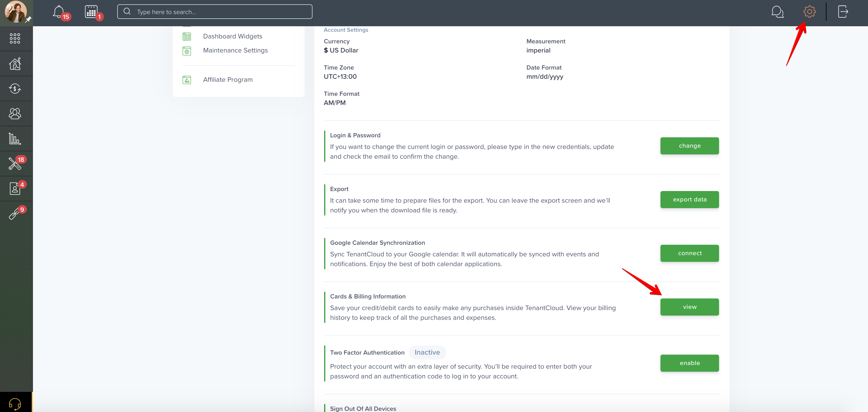Click the pin icon beside the avatar

click(x=29, y=19)
